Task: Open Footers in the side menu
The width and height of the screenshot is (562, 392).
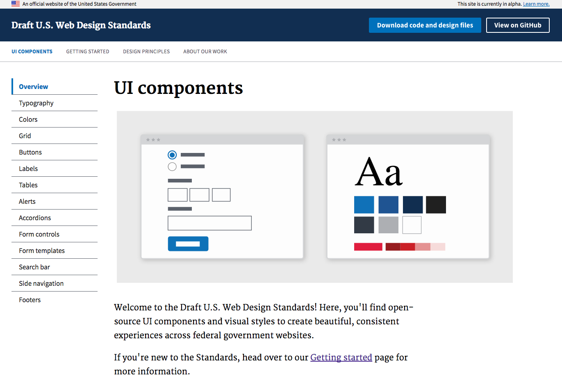Action: pyautogui.click(x=55, y=300)
